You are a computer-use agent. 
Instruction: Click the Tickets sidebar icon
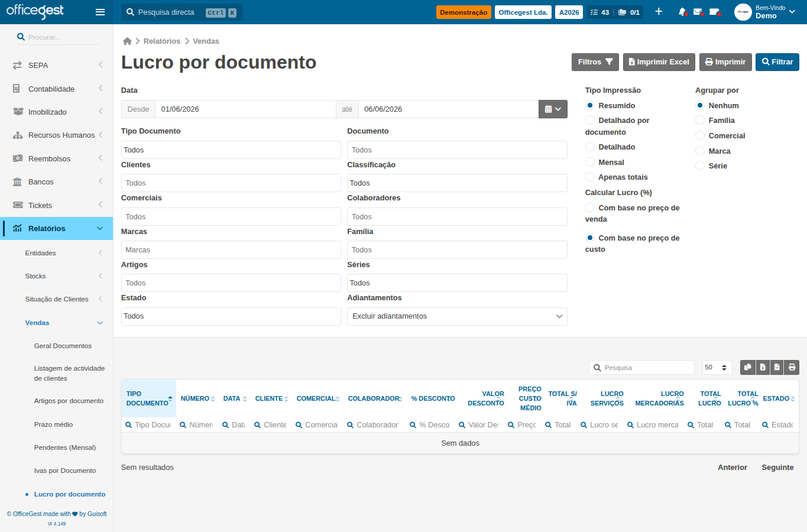coord(18,205)
